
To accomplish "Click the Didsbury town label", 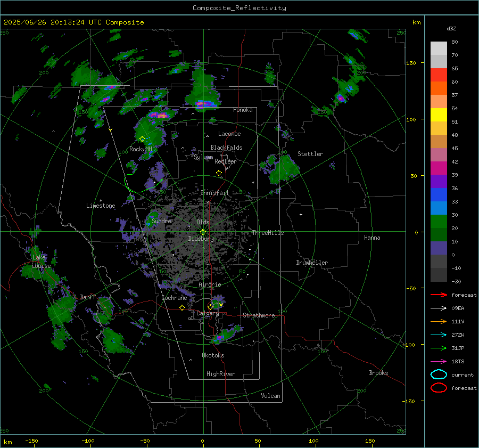I will [x=201, y=239].
